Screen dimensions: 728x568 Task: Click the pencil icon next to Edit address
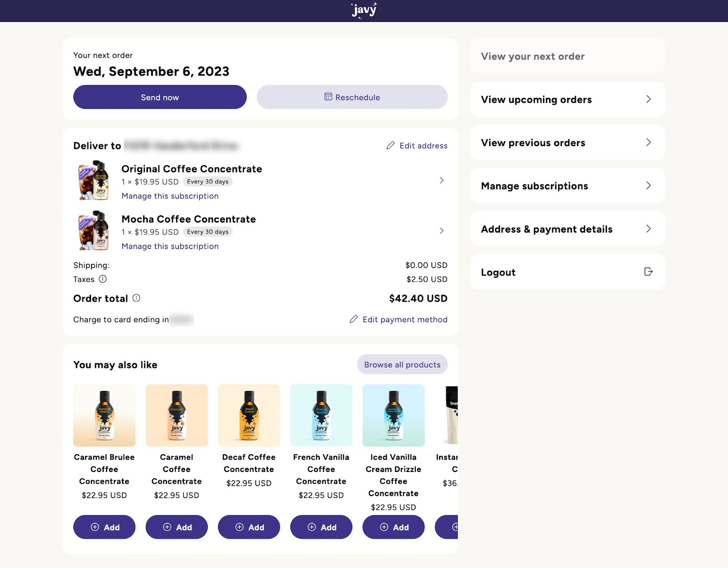(x=390, y=146)
